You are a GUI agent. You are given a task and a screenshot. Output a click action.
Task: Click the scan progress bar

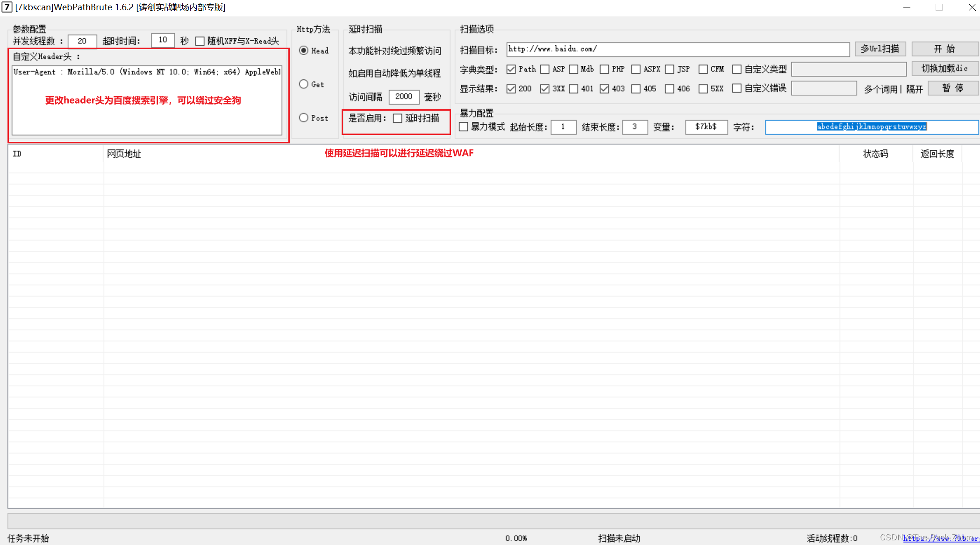[x=493, y=521]
